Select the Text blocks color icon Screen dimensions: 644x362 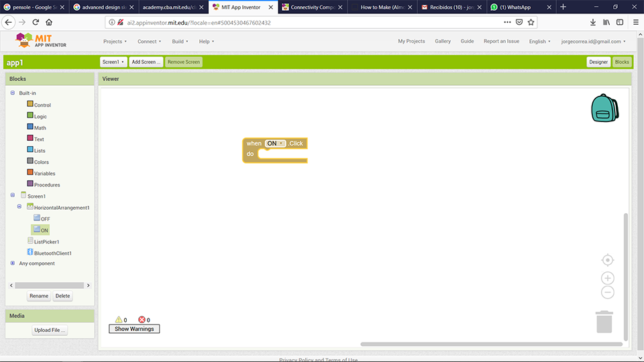[30, 138]
